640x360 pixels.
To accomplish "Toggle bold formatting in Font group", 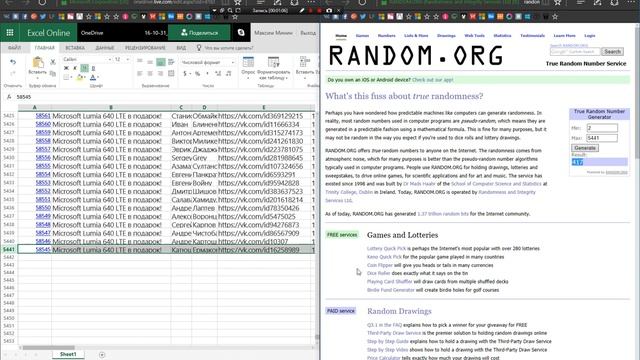I will point(66,68).
